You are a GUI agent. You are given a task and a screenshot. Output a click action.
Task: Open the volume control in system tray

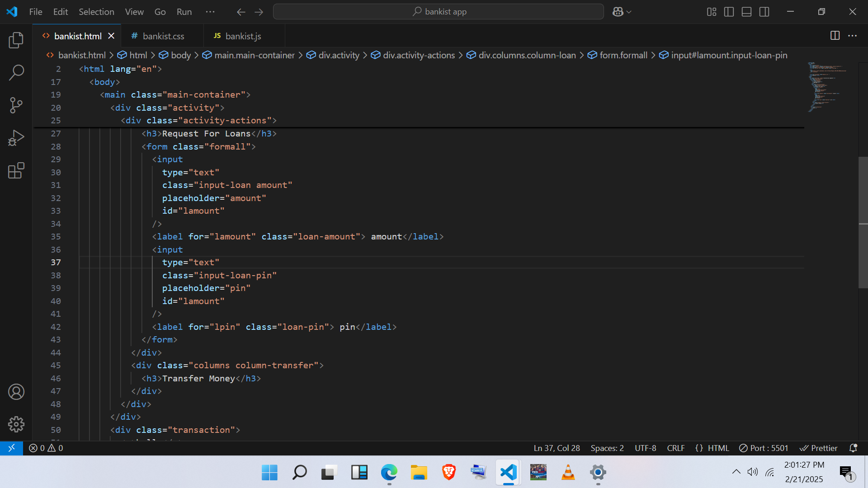pos(752,472)
